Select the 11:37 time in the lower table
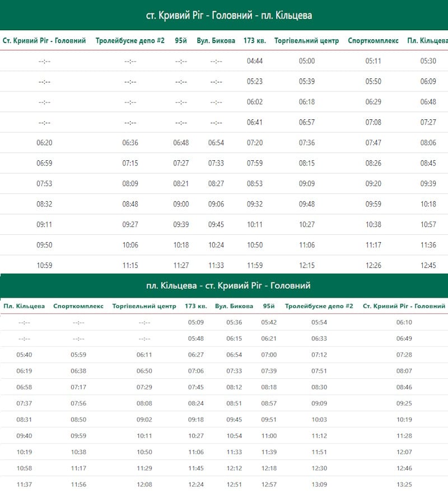 pyautogui.click(x=24, y=484)
